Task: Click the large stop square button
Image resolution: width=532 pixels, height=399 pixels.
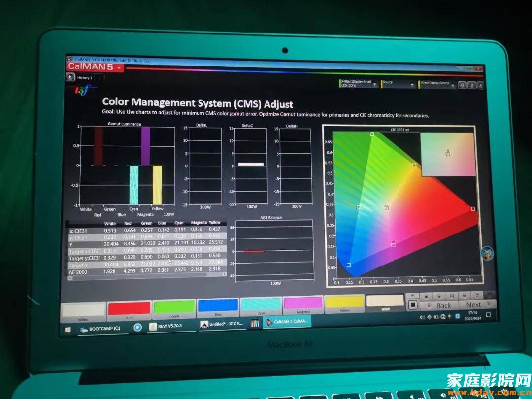Action: pyautogui.click(x=413, y=305)
